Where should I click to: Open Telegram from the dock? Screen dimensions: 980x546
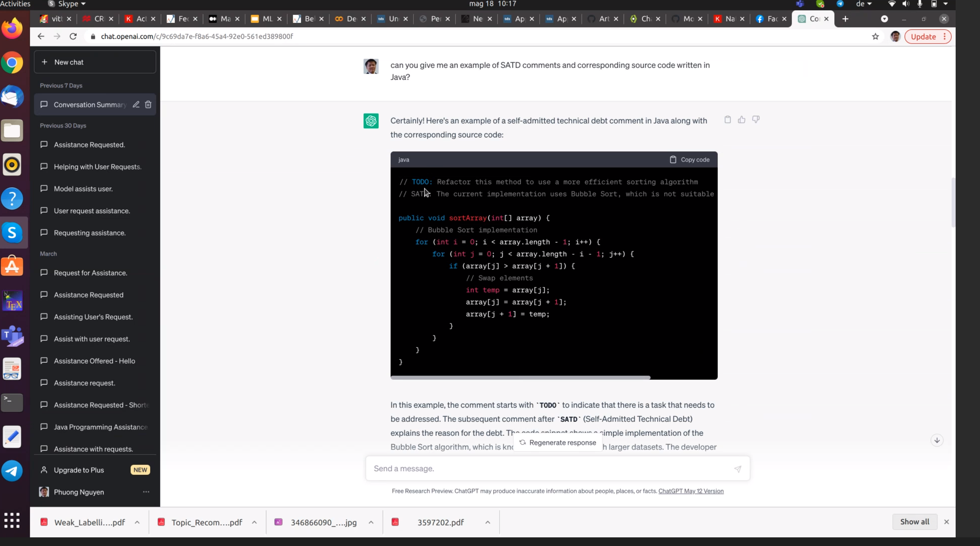click(12, 471)
